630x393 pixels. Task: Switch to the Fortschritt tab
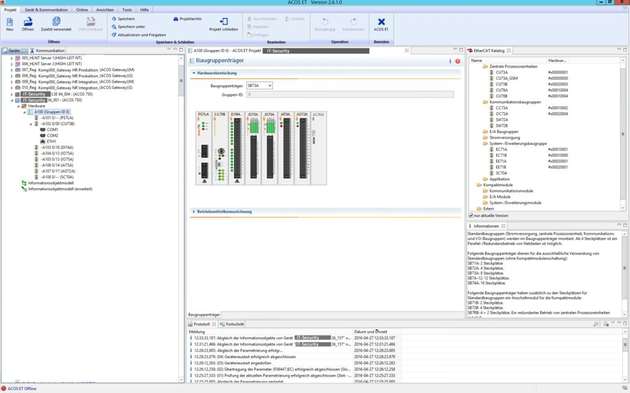[x=232, y=324]
